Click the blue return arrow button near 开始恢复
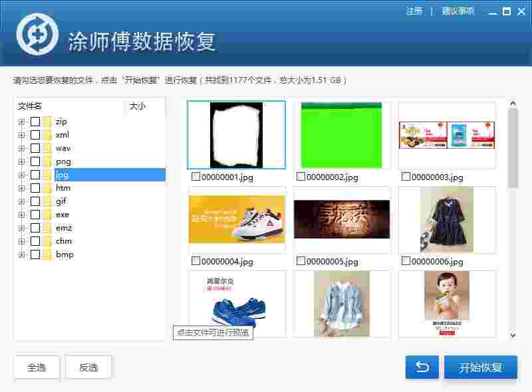 tap(421, 367)
